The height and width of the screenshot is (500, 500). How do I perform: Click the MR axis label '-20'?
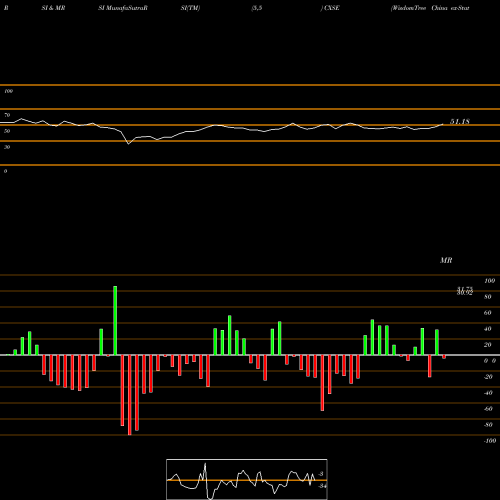point(488,377)
